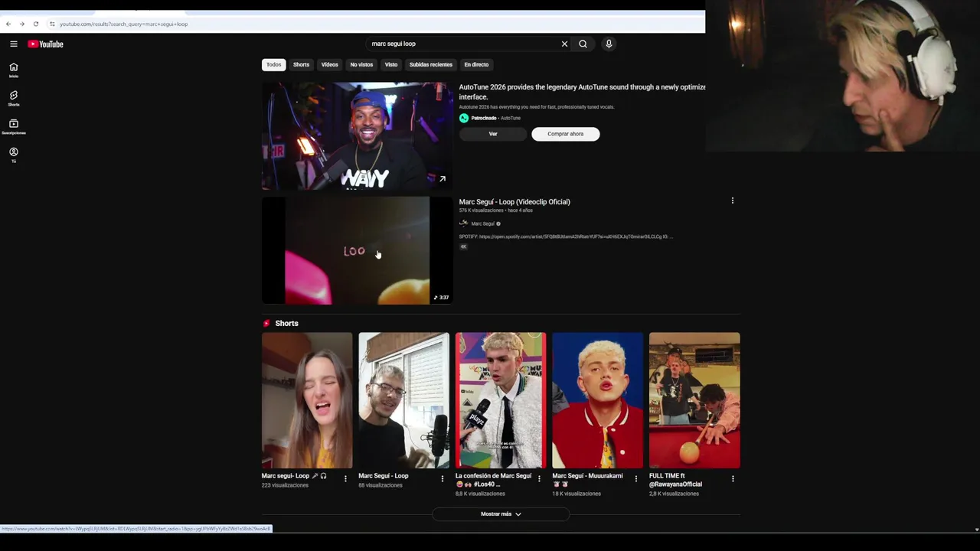Open options for 'Marc seguí- Loop' short
The height and width of the screenshot is (551, 980).
[345, 479]
